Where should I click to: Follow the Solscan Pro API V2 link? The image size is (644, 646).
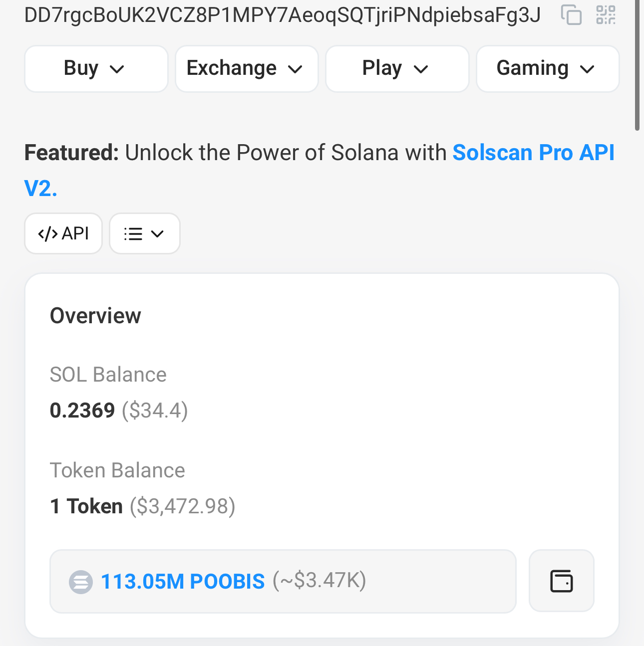click(320, 170)
